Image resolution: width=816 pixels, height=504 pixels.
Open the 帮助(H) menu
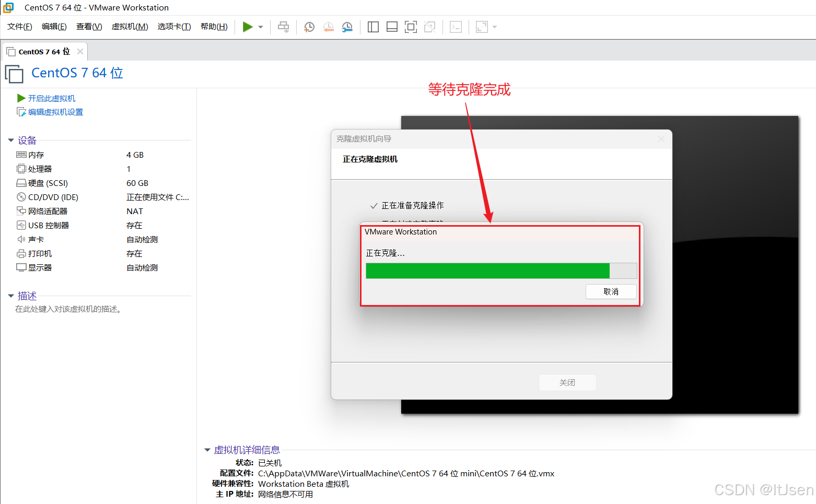(214, 27)
